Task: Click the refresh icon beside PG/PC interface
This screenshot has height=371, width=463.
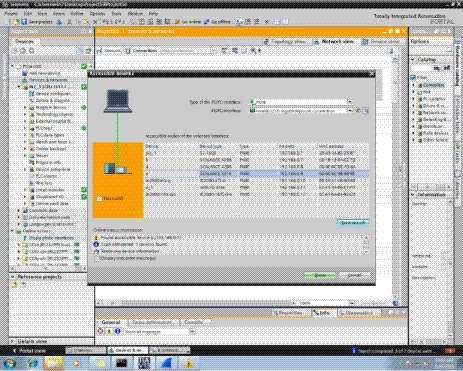Action: click(x=359, y=110)
